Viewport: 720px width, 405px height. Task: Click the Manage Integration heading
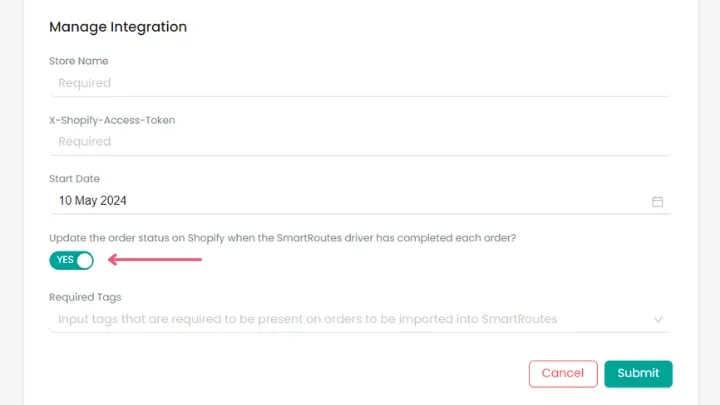pos(118,27)
